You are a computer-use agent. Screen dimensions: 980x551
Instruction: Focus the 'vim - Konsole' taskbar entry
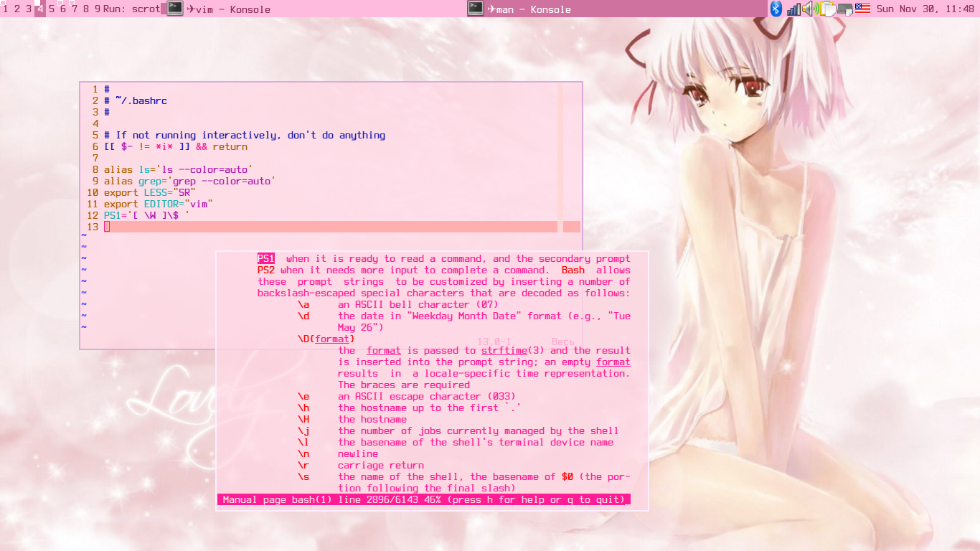click(x=316, y=9)
